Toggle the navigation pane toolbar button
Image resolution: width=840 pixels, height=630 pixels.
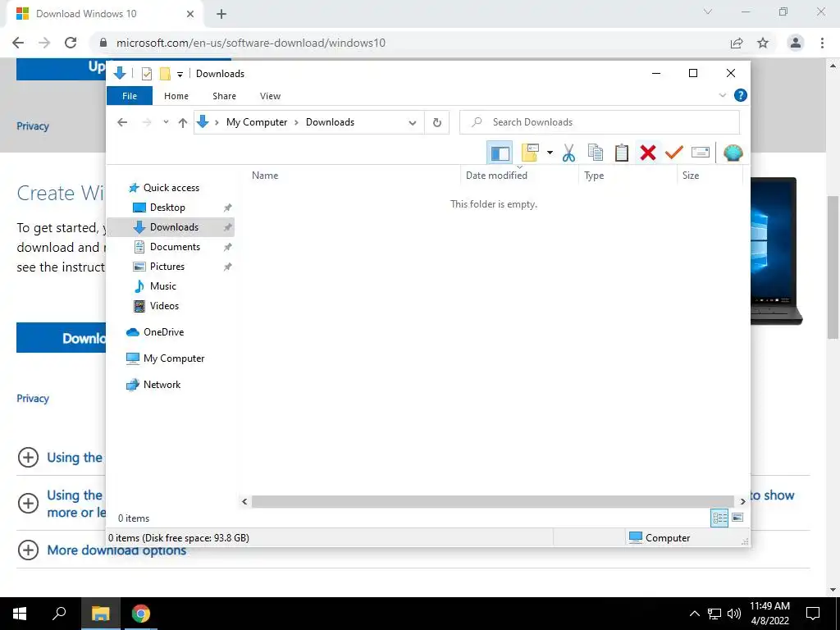pos(500,153)
